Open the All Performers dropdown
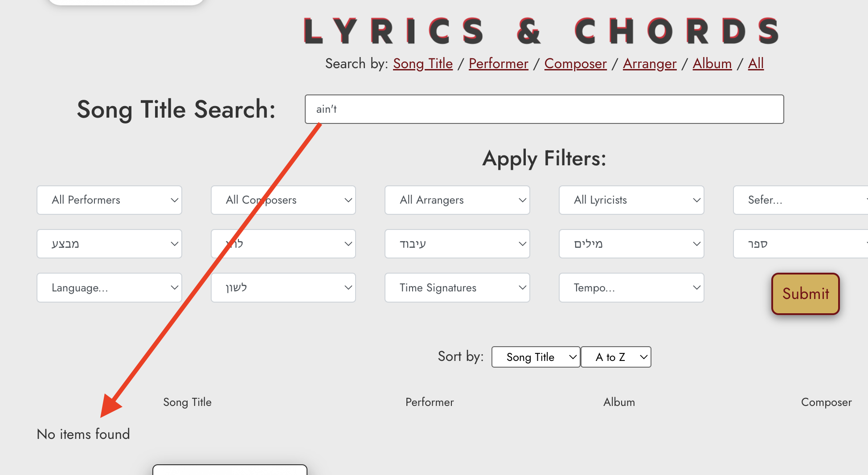 coord(109,200)
